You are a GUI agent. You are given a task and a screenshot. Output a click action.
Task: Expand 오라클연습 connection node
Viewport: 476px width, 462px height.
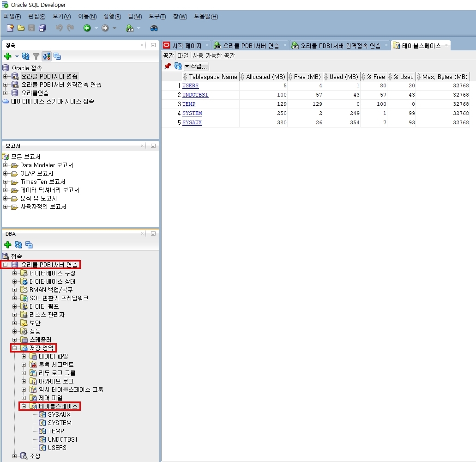coord(5,93)
